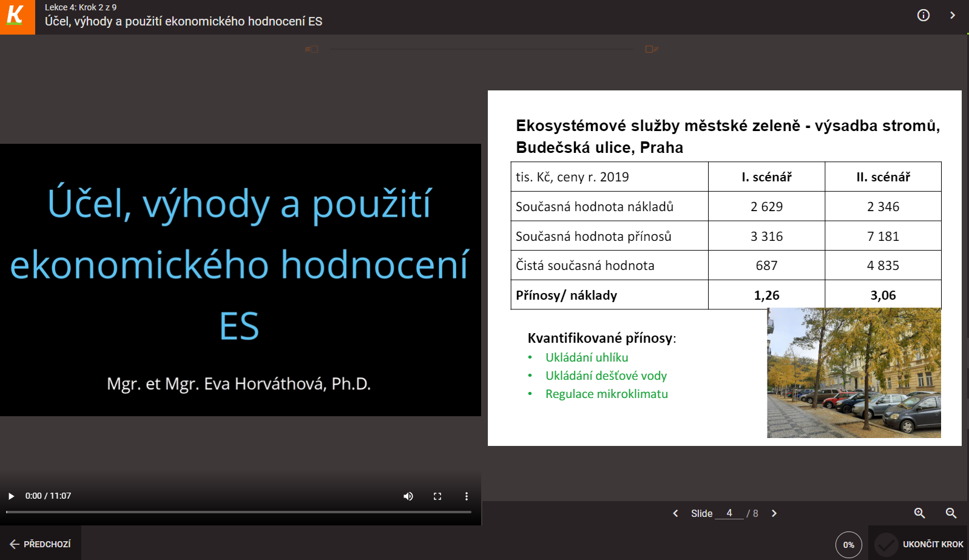969x560 pixels.
Task: Zoom out of the slide
Action: [951, 513]
